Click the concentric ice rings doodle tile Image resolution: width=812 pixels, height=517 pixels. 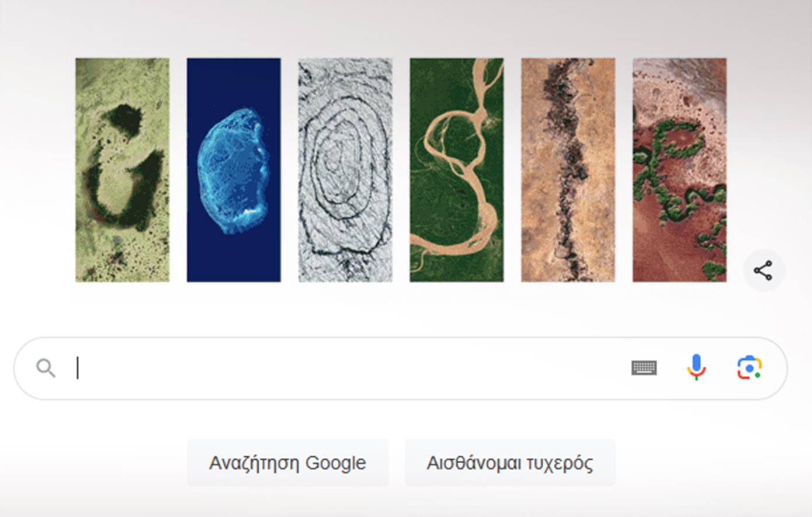pos(345,170)
